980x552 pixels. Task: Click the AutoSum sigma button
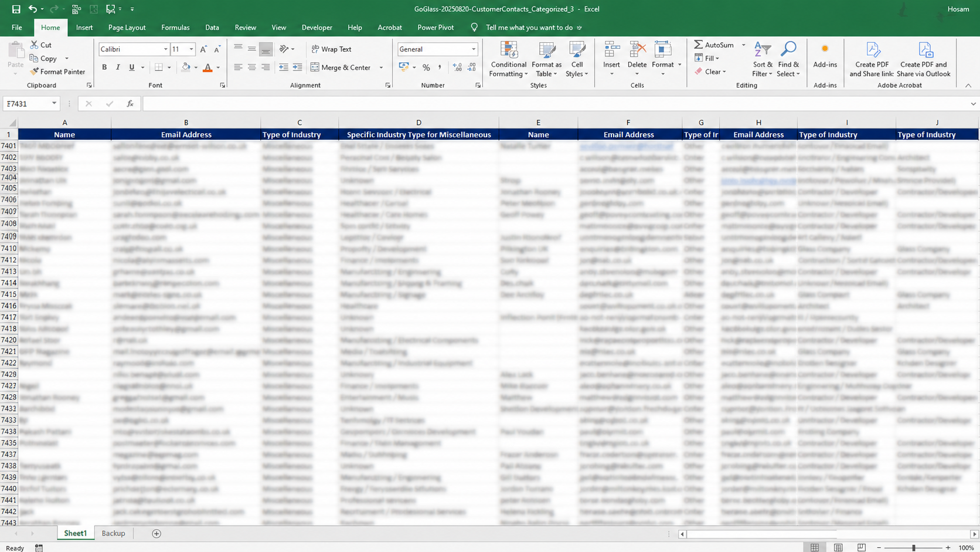pyautogui.click(x=713, y=45)
